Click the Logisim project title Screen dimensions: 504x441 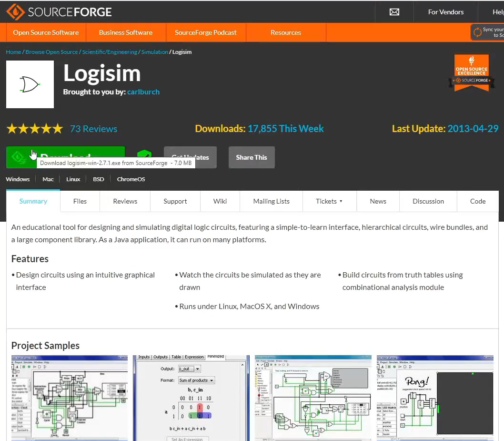pyautogui.click(x=102, y=73)
